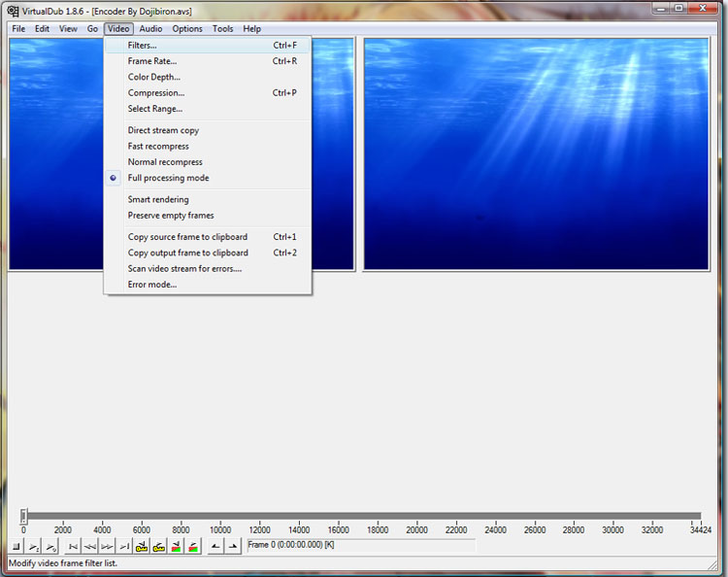
Task: Select Full processing mode
Action: coord(168,178)
